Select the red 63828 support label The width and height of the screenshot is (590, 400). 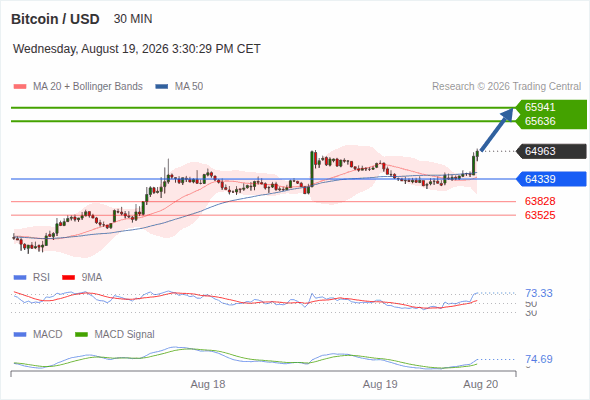(540, 201)
